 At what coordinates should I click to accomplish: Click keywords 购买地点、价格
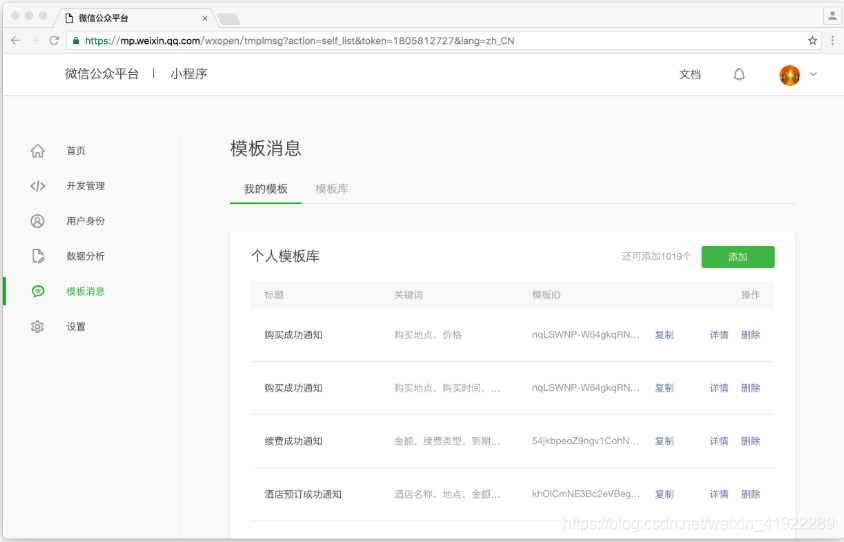[428, 335]
